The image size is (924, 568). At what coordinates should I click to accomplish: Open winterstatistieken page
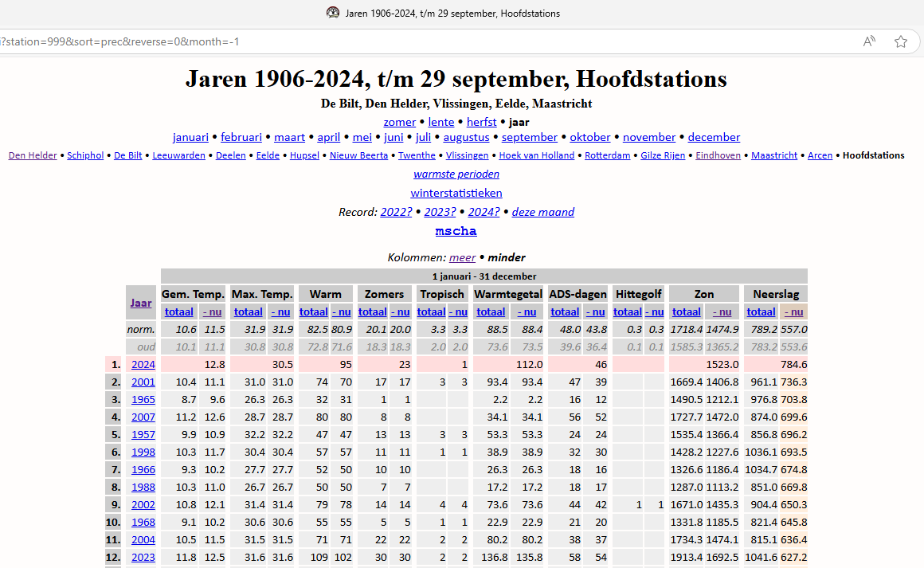pos(456,193)
